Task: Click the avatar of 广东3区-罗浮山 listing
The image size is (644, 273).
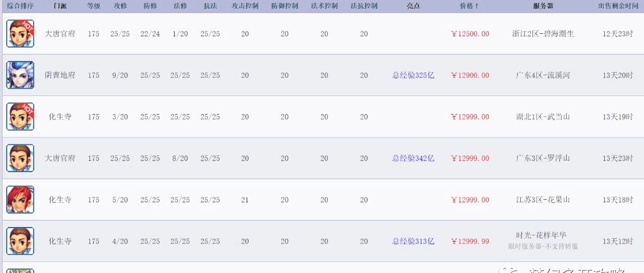Action: pyautogui.click(x=20, y=158)
